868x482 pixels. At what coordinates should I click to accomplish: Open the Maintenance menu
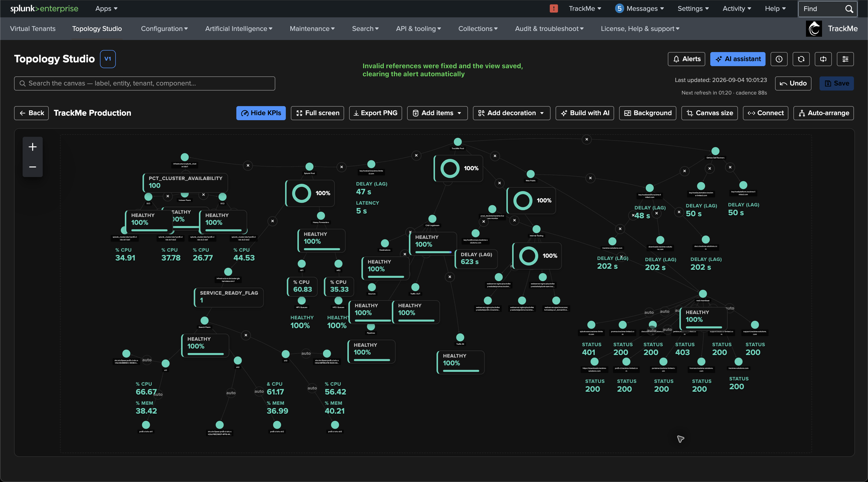[x=312, y=29]
